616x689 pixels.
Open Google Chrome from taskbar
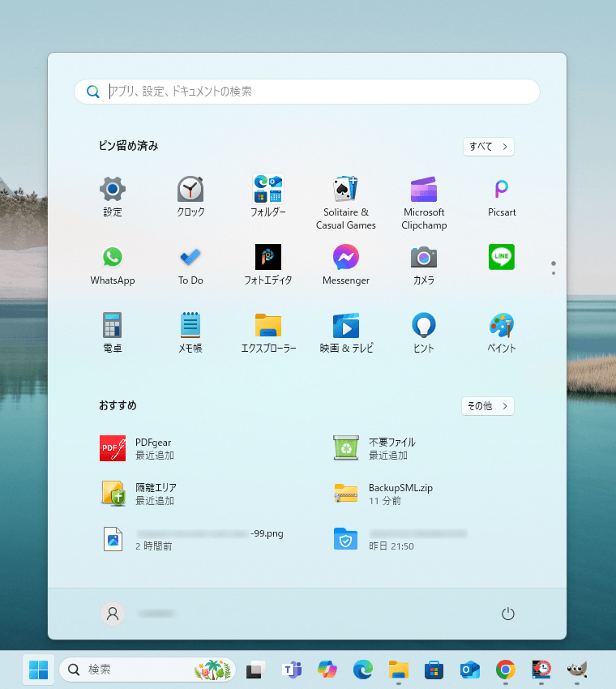[x=505, y=670]
